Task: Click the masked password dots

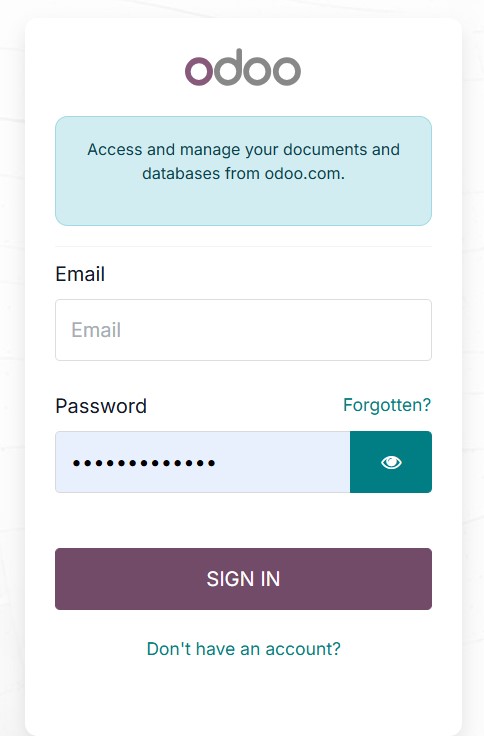Action: coord(144,463)
